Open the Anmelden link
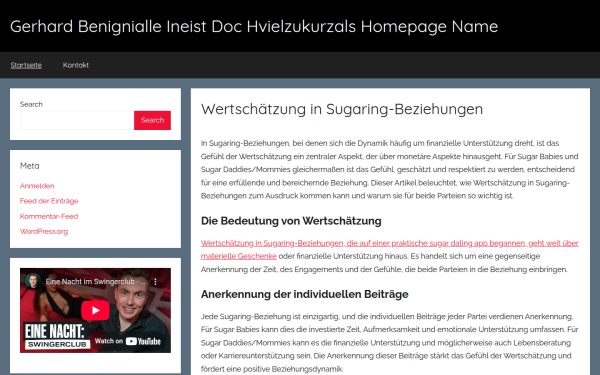 (37, 186)
